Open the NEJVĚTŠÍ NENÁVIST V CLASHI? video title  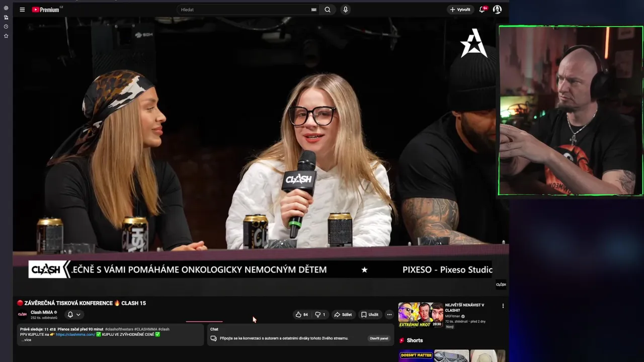[x=464, y=308]
